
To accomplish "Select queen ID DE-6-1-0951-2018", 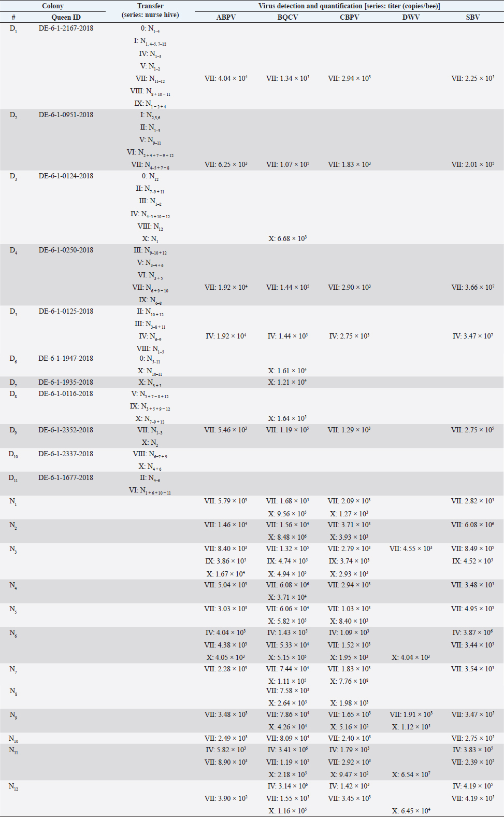I will click(x=66, y=115).
